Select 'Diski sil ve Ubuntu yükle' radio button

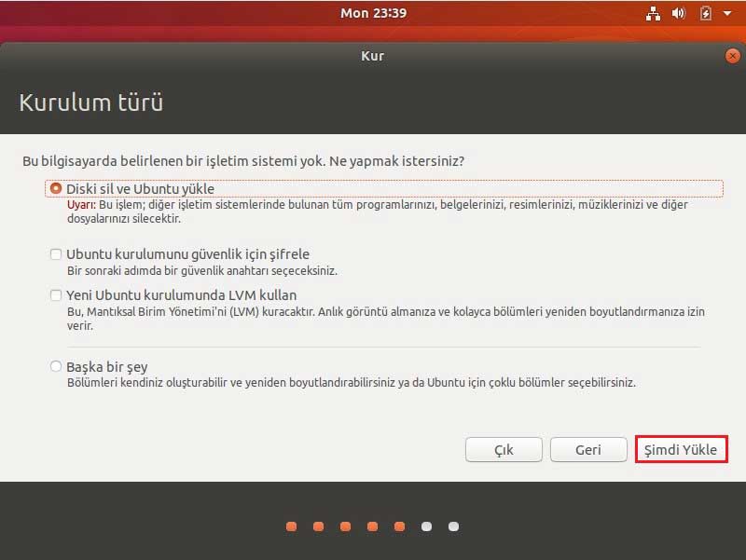click(56, 188)
